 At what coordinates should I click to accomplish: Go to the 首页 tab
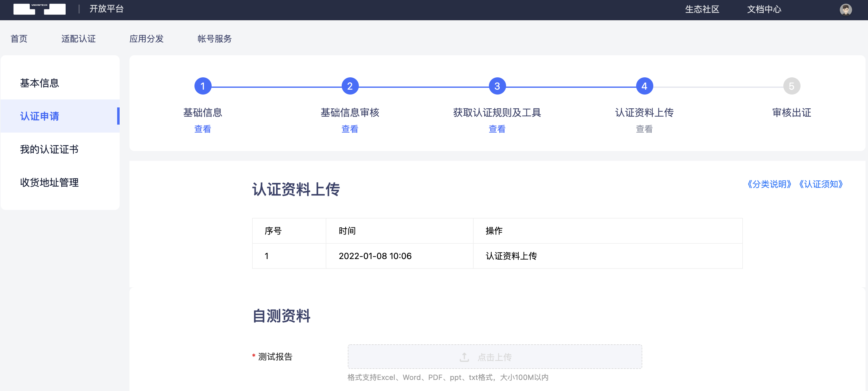pyautogui.click(x=19, y=39)
